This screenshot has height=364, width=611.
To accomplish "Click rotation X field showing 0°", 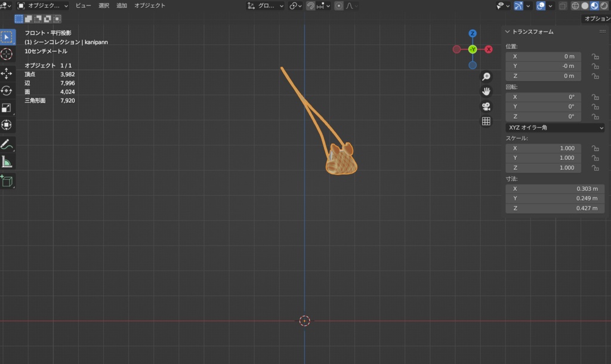I will point(543,97).
